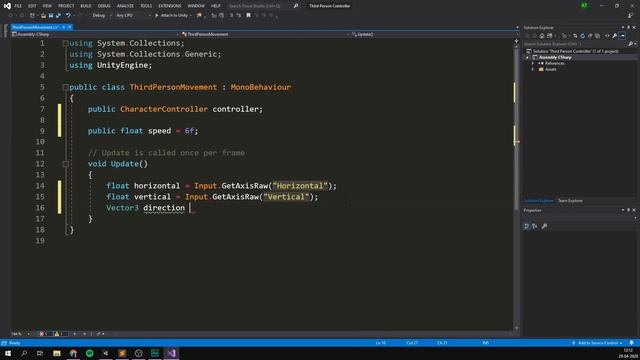The height and width of the screenshot is (360, 640).
Task: Open the Any CPU platform dropdown
Action: [133, 16]
